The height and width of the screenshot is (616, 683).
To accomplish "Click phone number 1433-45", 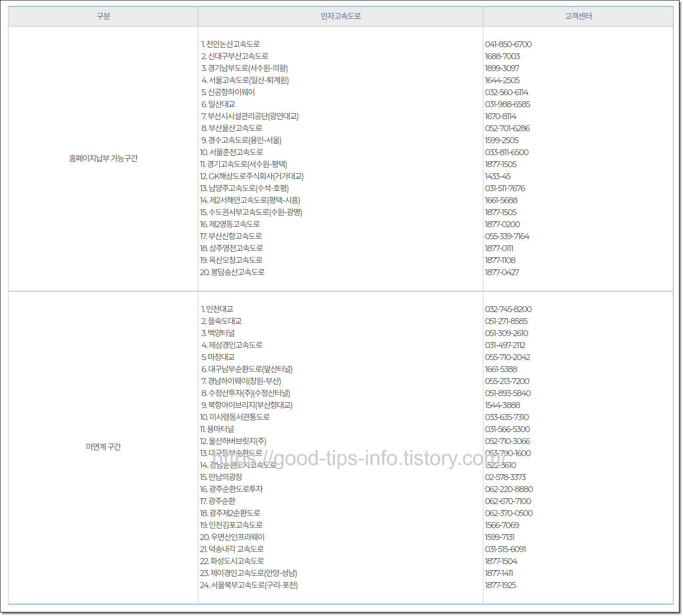I will point(498,176).
